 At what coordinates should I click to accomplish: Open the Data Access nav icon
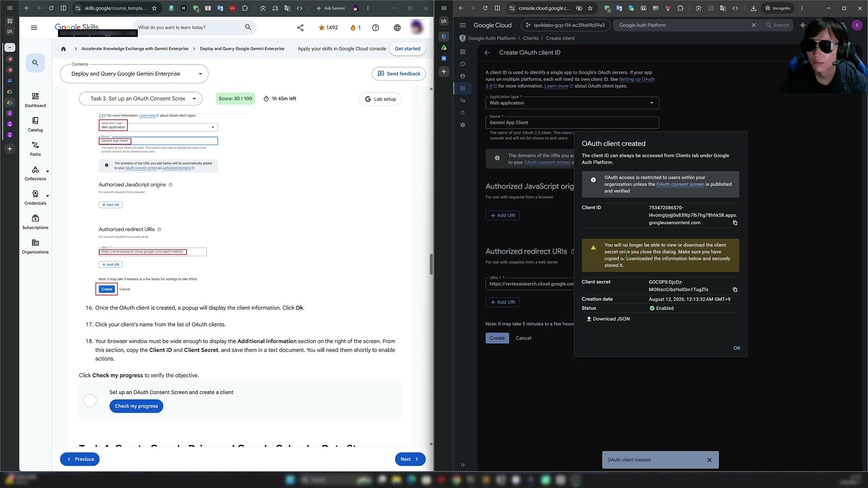tap(462, 101)
